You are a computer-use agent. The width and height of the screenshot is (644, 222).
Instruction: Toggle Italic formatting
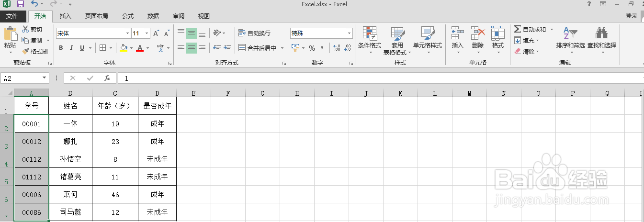[71, 48]
